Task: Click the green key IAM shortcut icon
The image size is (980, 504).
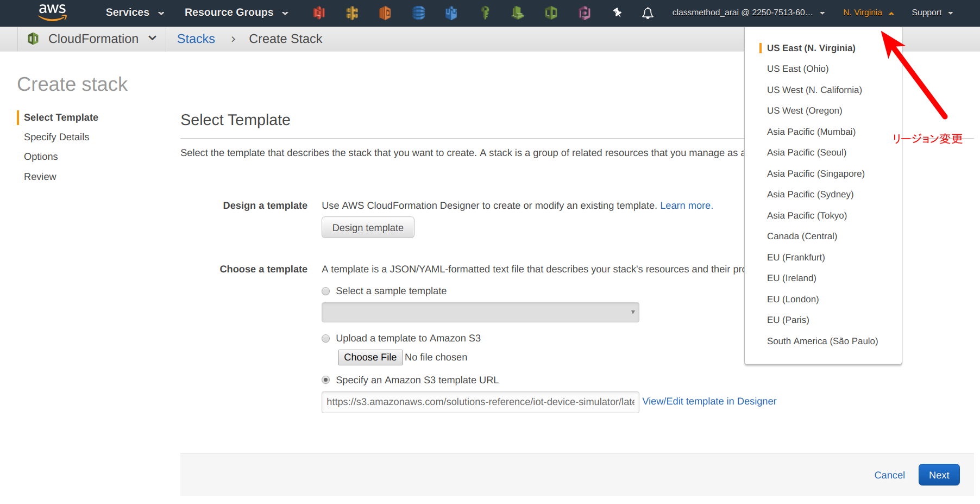Action: point(485,13)
